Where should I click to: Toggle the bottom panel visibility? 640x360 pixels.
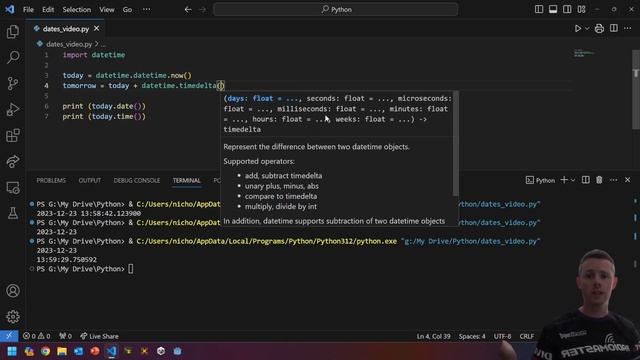coord(553,9)
